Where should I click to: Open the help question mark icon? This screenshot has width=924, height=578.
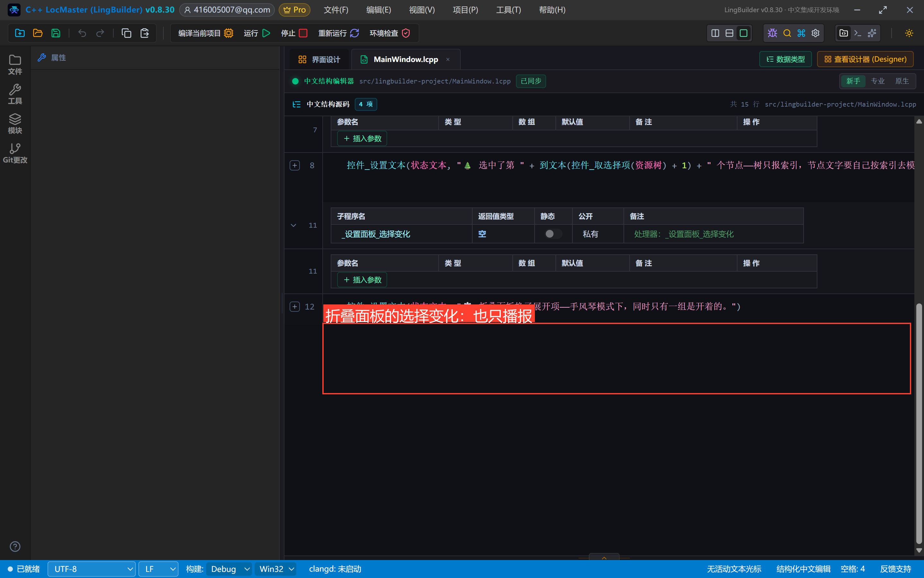click(x=15, y=547)
